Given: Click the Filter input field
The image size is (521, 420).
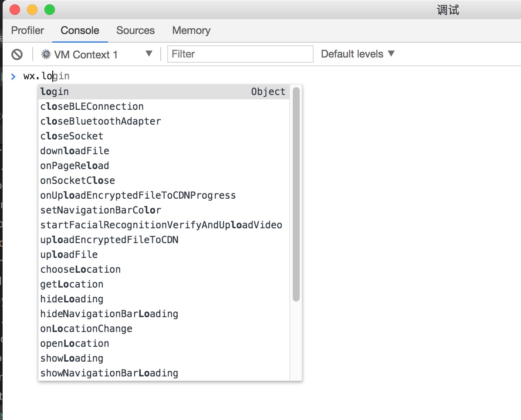Looking at the screenshot, I should click(240, 54).
